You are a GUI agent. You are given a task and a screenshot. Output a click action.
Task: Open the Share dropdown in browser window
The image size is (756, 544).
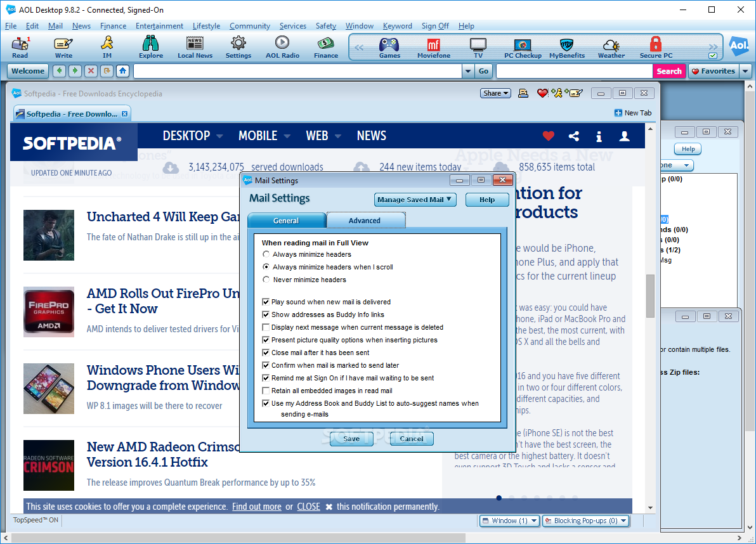(495, 93)
